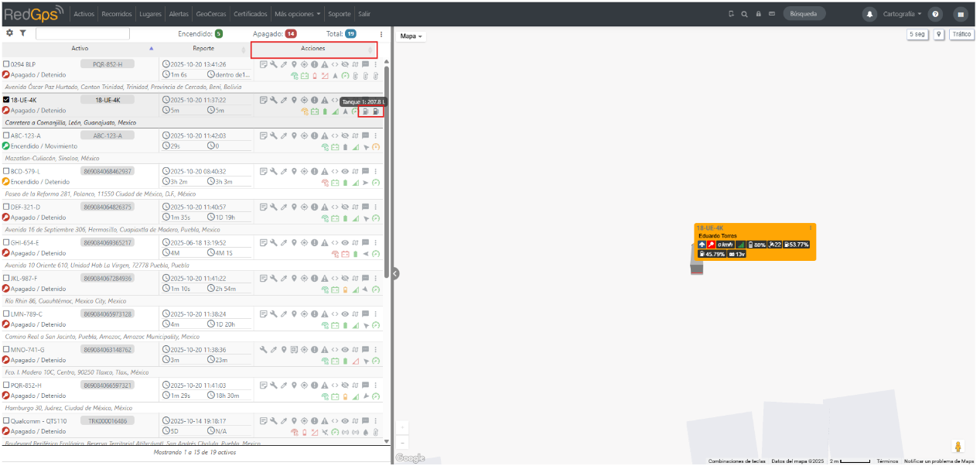Open the list settings gear icon
The image size is (980, 466).
pyautogui.click(x=9, y=33)
